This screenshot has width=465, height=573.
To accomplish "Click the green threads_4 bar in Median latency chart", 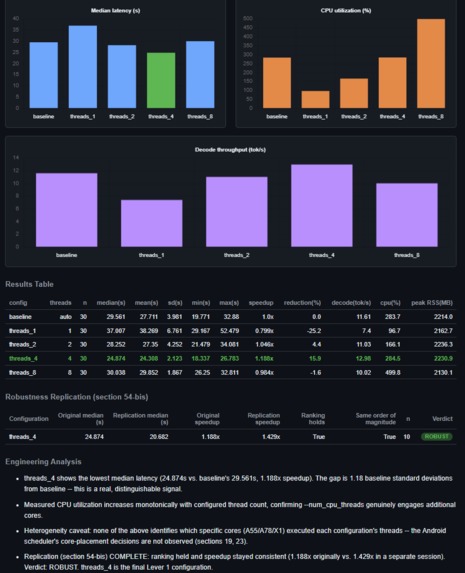I will [x=161, y=80].
